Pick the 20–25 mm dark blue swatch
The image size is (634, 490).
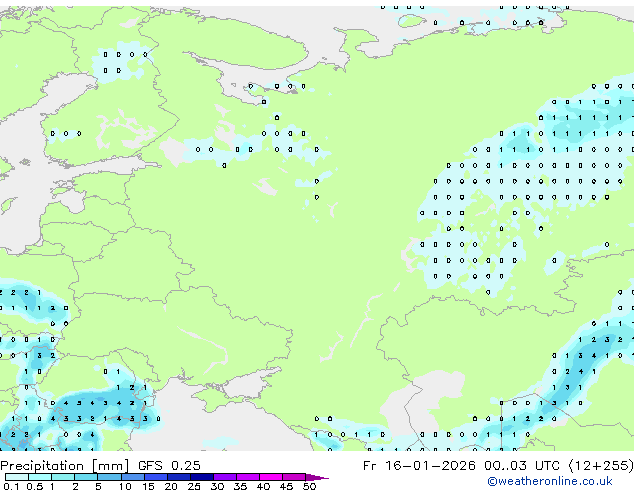point(179,477)
